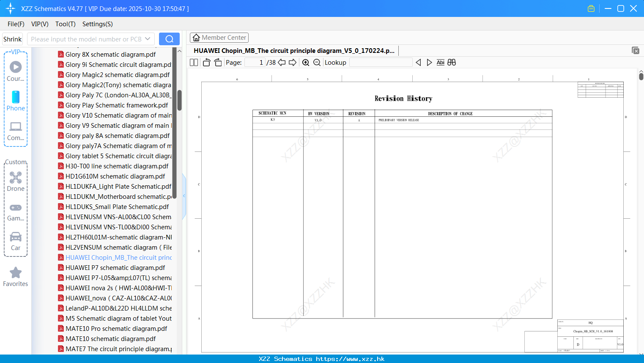Click the file list scrollbar
This screenshot has height=363, width=644.
[179, 100]
